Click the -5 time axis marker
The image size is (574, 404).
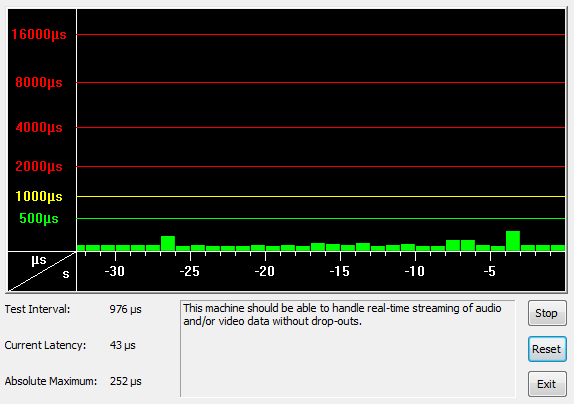point(490,271)
